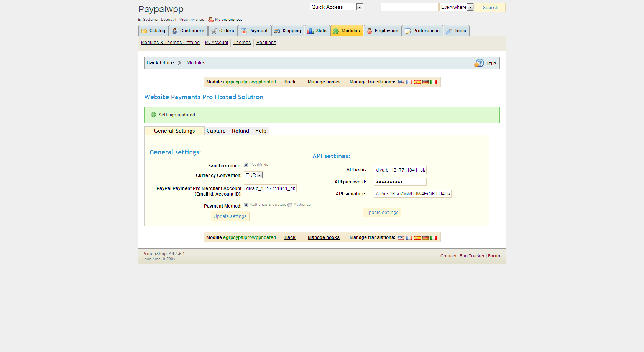Open the Catalog tab
This screenshot has width=644, height=352.
click(x=153, y=31)
